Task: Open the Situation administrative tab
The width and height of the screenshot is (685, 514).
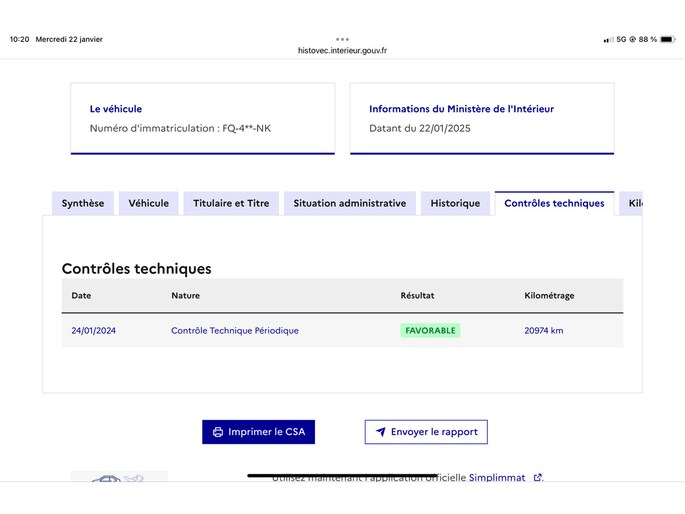Action: tap(350, 203)
